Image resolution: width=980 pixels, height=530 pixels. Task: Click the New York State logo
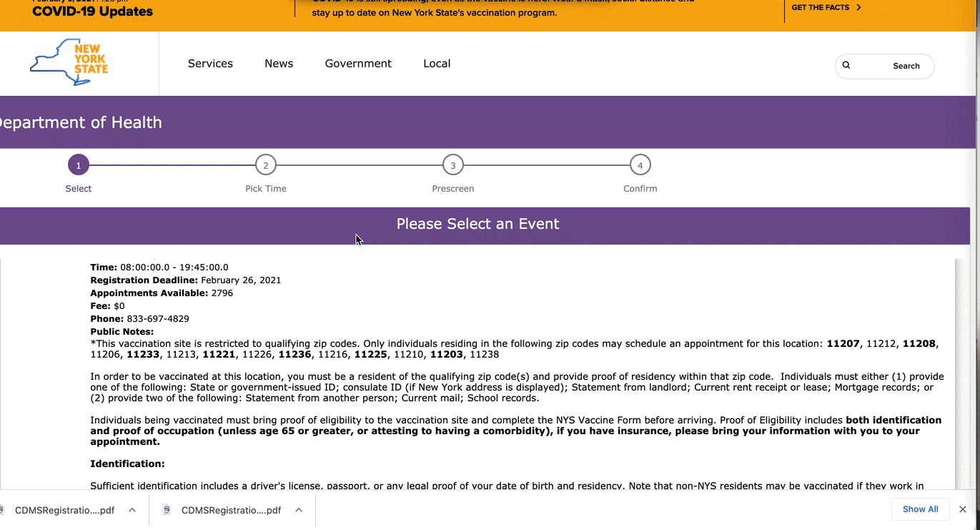point(69,62)
